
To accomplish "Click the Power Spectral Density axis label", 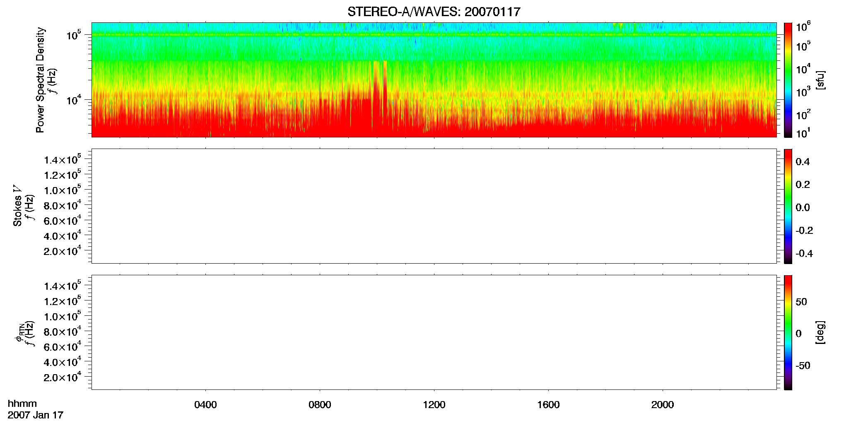I will click(40, 80).
